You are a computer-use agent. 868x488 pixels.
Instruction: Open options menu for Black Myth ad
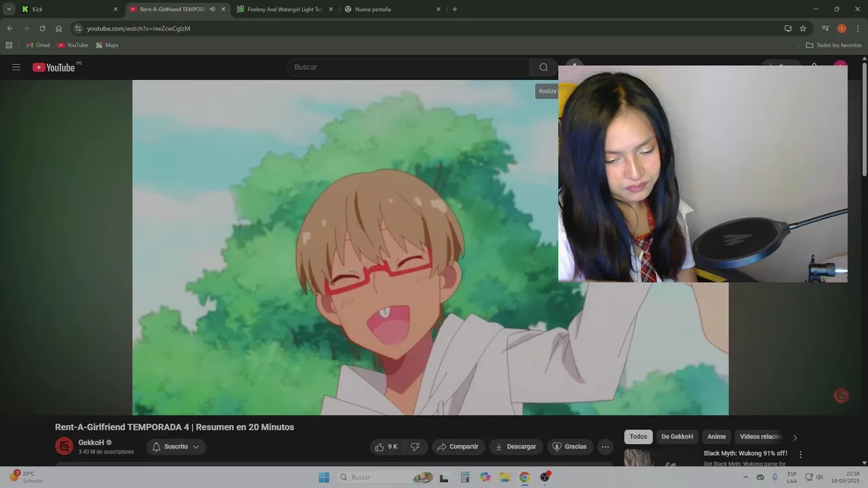[x=800, y=454]
